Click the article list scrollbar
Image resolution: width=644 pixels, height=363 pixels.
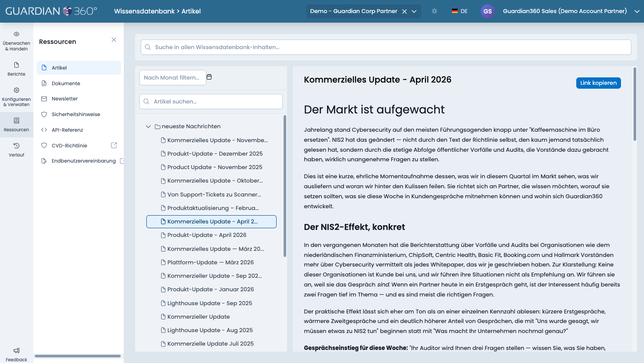coord(285,186)
